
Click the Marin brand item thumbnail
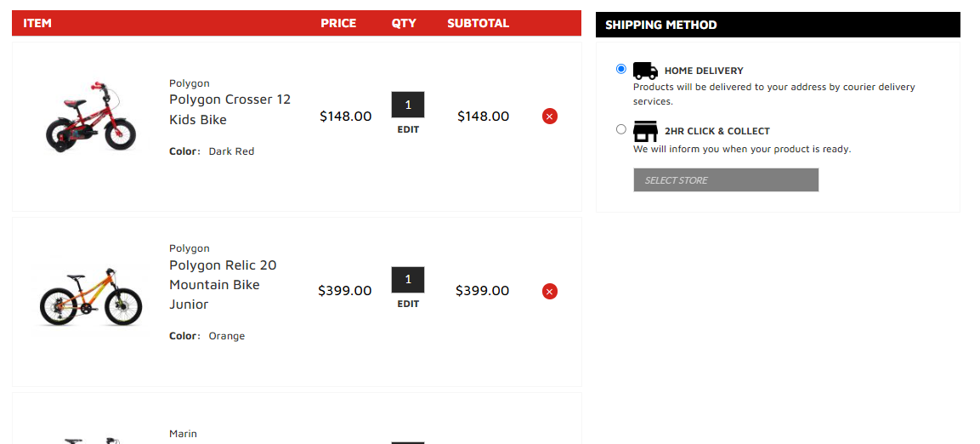point(91,440)
